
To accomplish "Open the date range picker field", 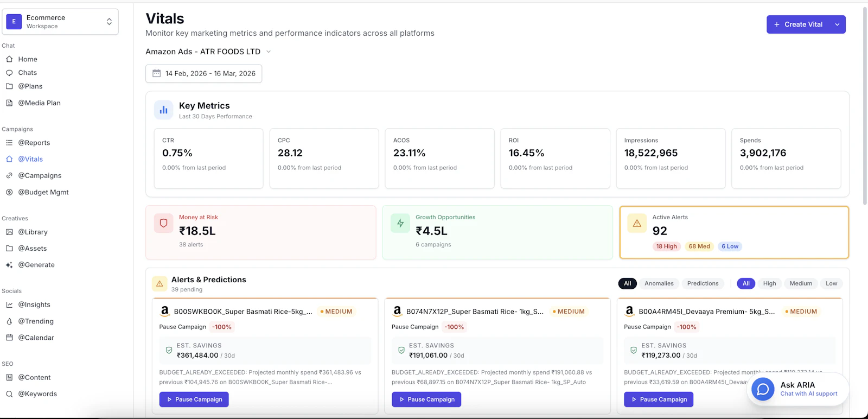I will [204, 73].
